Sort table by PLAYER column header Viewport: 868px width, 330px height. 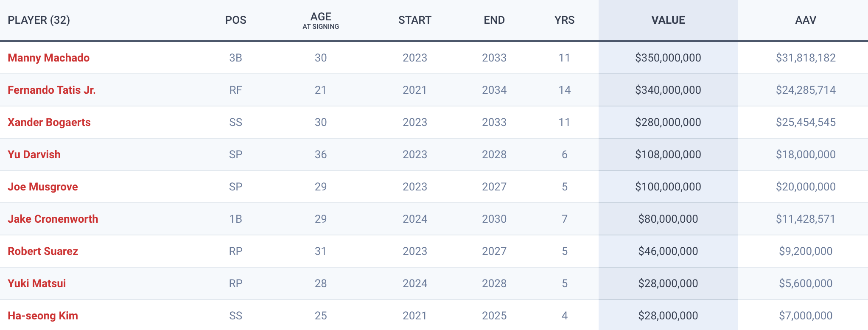[x=39, y=20]
